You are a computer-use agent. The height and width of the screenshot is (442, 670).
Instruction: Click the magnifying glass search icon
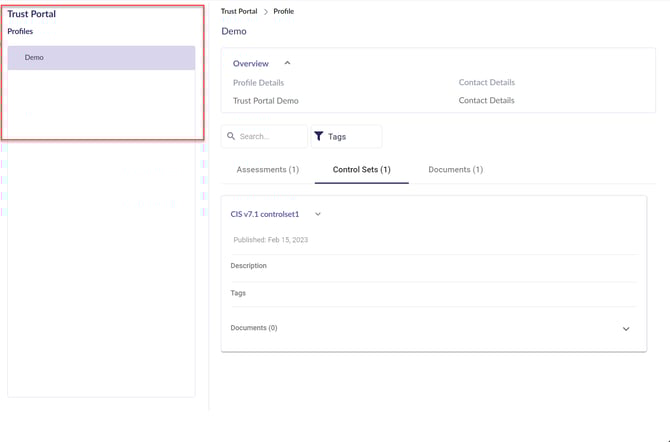(x=231, y=136)
